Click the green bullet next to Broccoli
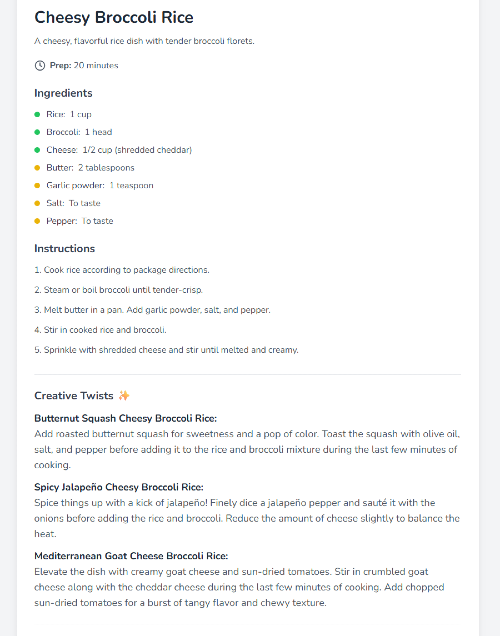The height and width of the screenshot is (636, 500). [x=37, y=132]
